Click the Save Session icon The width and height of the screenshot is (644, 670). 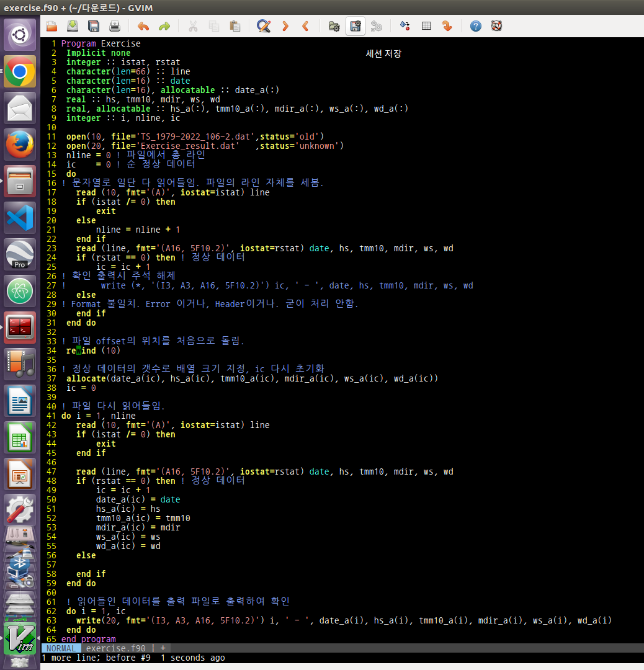tap(355, 26)
